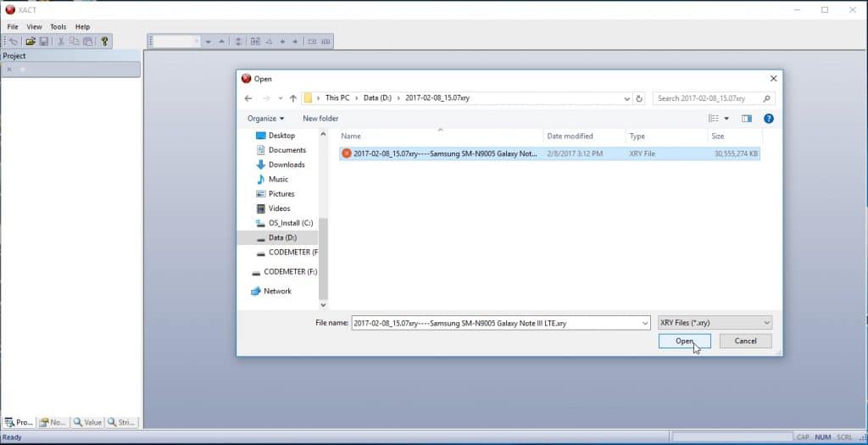Viewport: 868px width, 445px height.
Task: Open dialog help with the blue question icon
Action: 768,119
